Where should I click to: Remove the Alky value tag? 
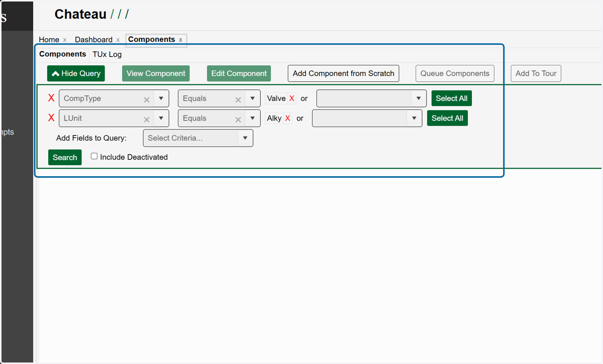tap(287, 118)
